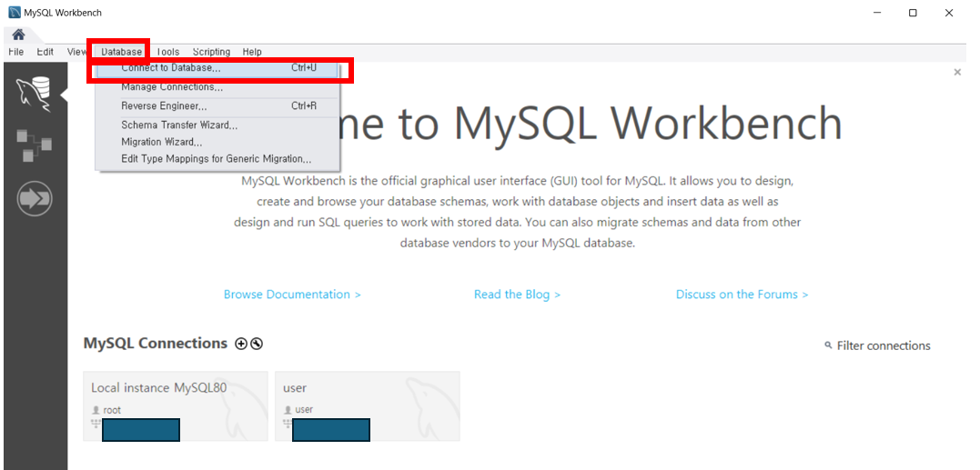The image size is (980, 470).
Task: Open the Migration arrow sidebar icon
Action: coord(35,199)
